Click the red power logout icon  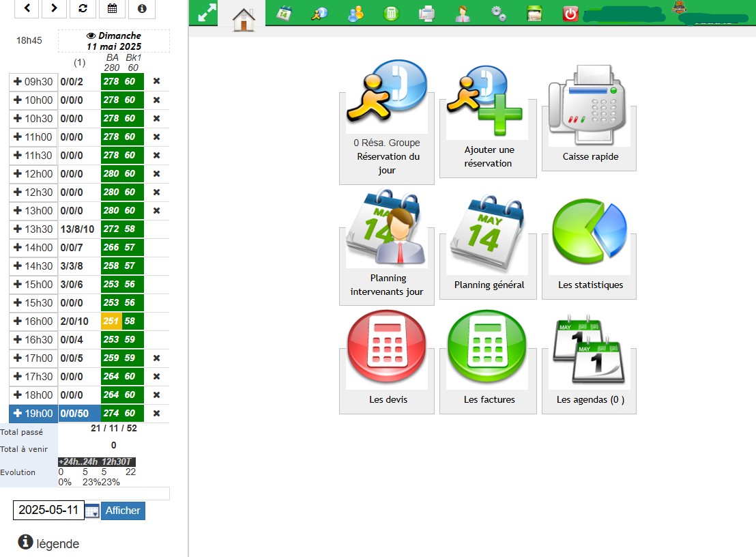[571, 12]
